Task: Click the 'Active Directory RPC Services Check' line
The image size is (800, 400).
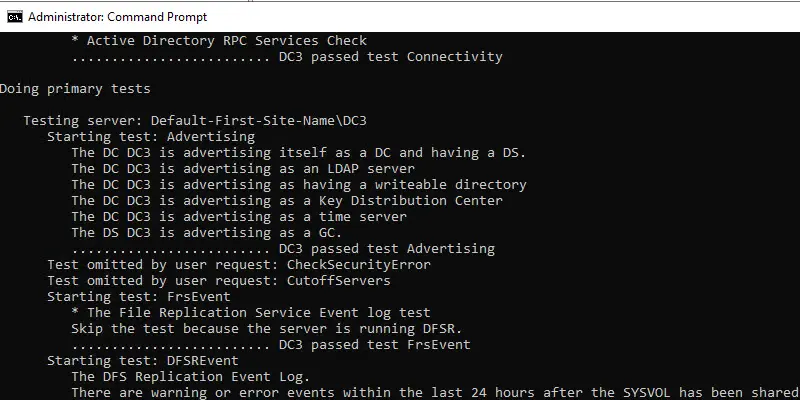Action: click(x=219, y=41)
